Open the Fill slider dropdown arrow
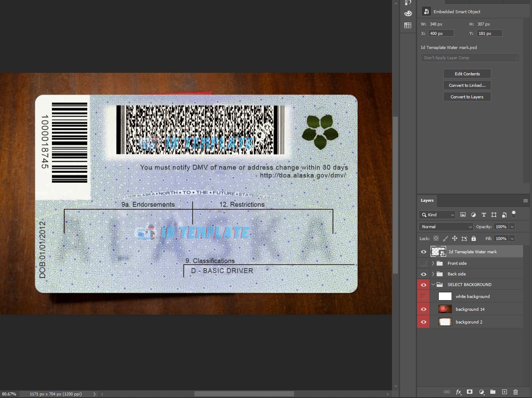Viewport: 532px width, 398px height. click(x=512, y=239)
